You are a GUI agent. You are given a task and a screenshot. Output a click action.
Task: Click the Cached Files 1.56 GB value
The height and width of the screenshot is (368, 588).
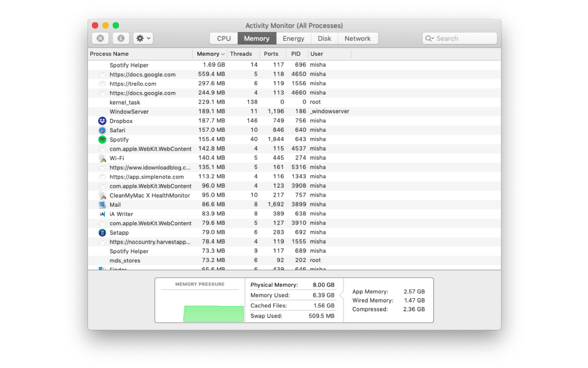click(x=323, y=306)
